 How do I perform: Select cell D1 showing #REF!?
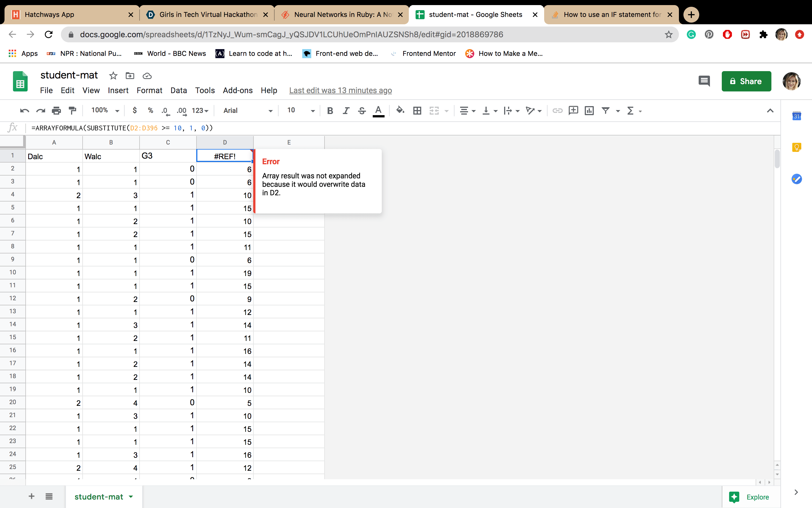coord(225,156)
